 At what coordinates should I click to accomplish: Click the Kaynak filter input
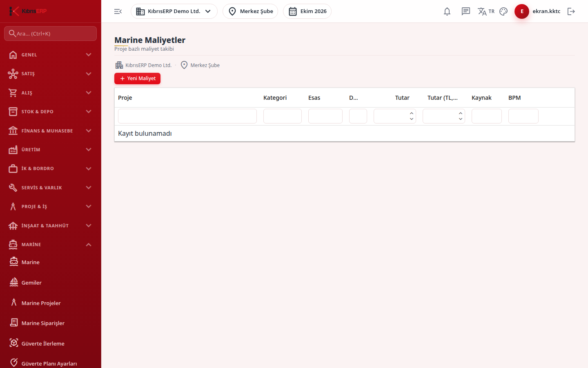click(487, 116)
